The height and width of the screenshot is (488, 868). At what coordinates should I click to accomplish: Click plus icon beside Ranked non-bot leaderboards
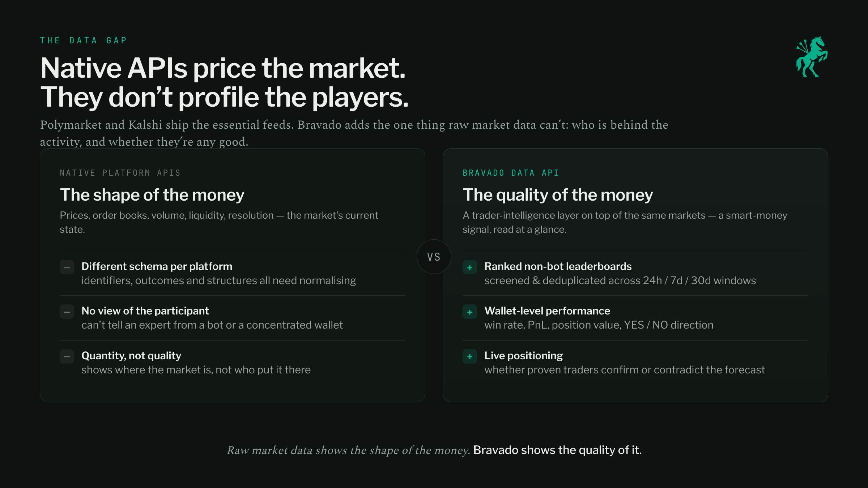470,267
